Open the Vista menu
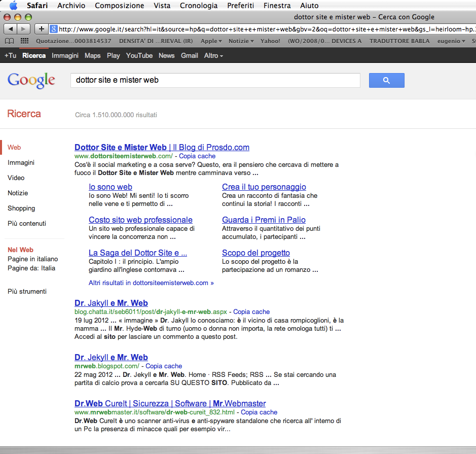 162,6
